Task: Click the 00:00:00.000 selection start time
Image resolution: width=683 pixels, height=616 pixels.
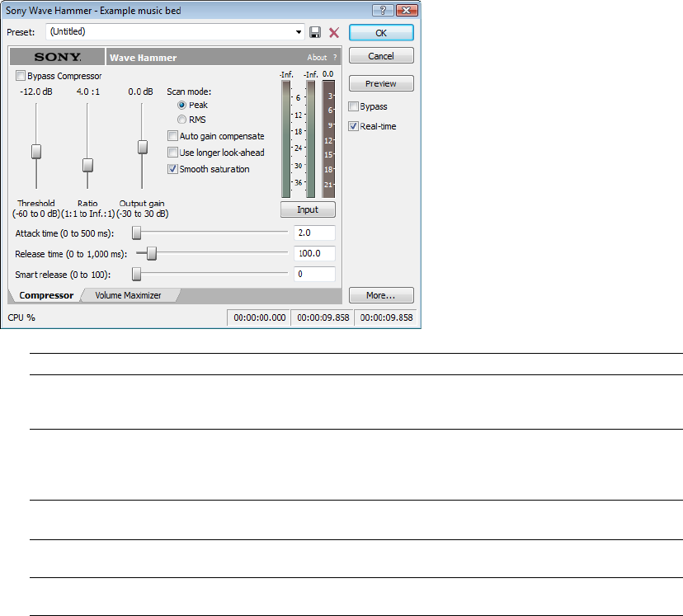Action: click(260, 317)
